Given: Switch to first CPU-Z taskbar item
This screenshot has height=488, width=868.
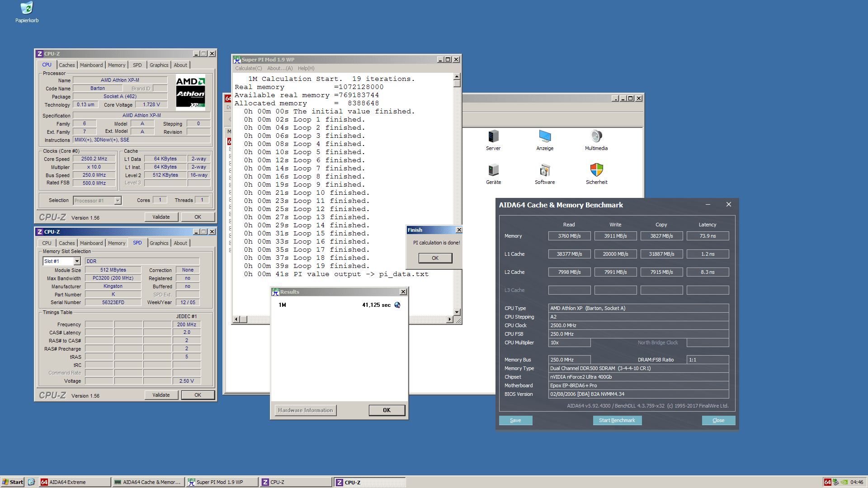Looking at the screenshot, I should coord(296,482).
